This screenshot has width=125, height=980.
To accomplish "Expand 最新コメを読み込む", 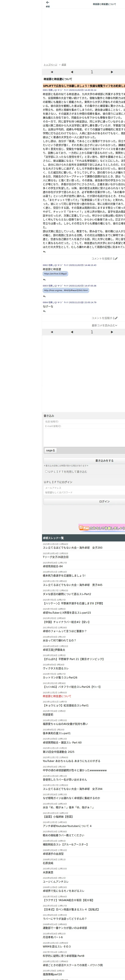I will point(104,325).
